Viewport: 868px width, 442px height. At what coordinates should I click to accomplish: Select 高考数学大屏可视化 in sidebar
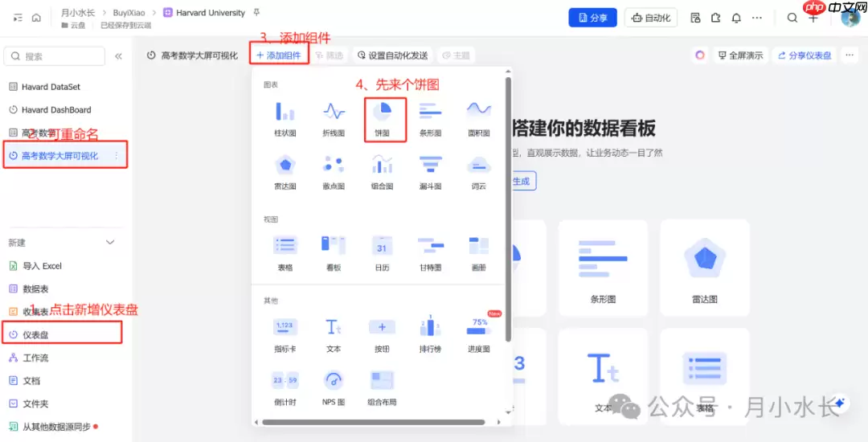click(59, 156)
